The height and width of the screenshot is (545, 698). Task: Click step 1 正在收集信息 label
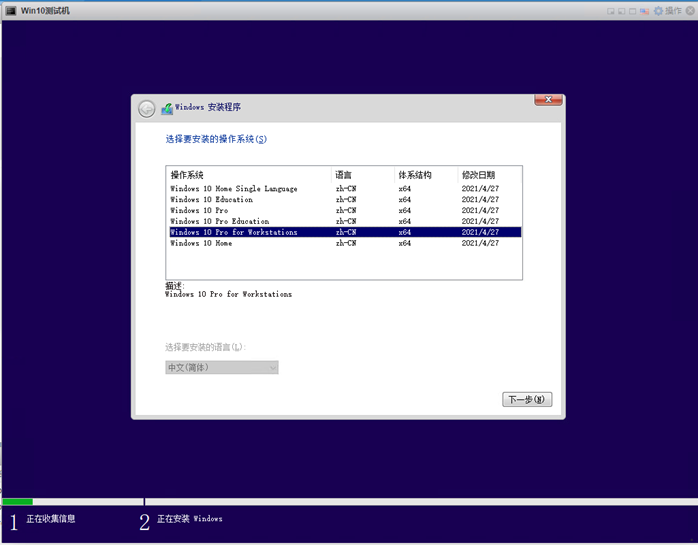(50, 519)
